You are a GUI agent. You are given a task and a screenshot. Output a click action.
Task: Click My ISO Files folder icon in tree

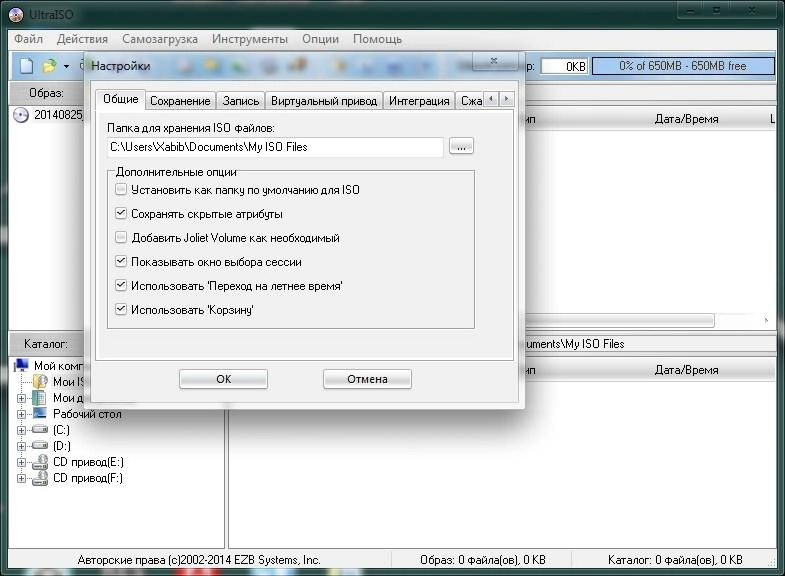(x=40, y=381)
